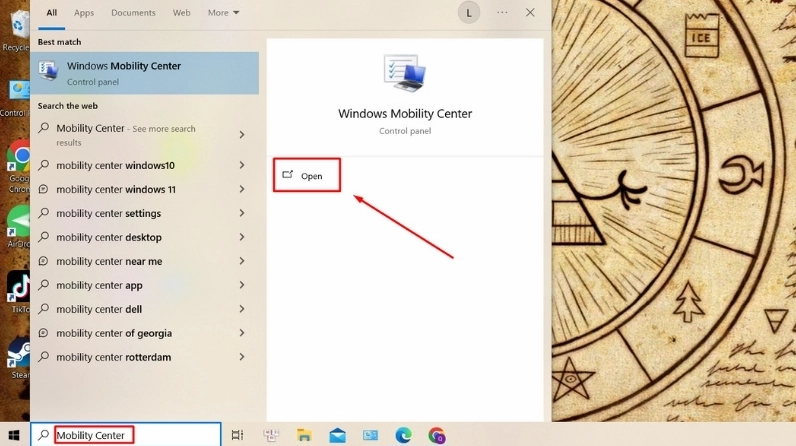
Task: Switch to the Web search tab
Action: click(x=181, y=13)
